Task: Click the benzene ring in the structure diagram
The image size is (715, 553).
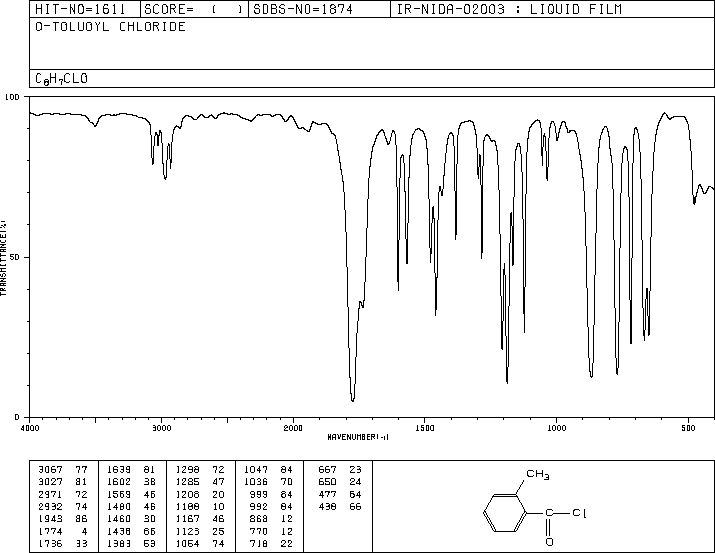Action: pos(505,513)
